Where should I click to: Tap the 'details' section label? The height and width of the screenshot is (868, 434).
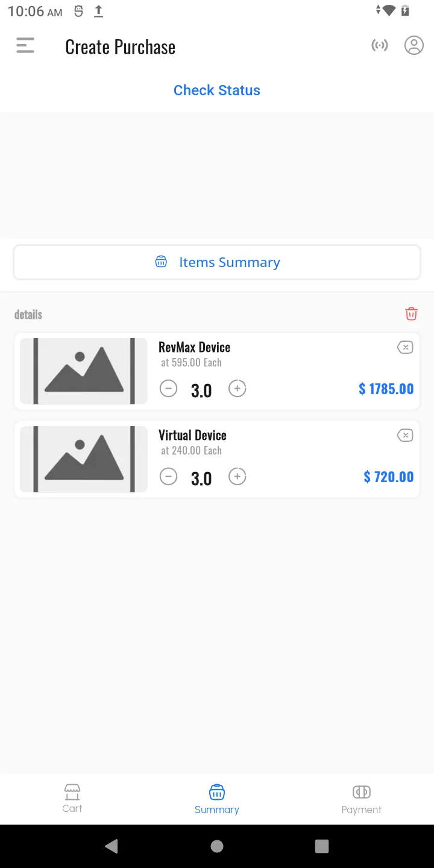click(x=28, y=315)
